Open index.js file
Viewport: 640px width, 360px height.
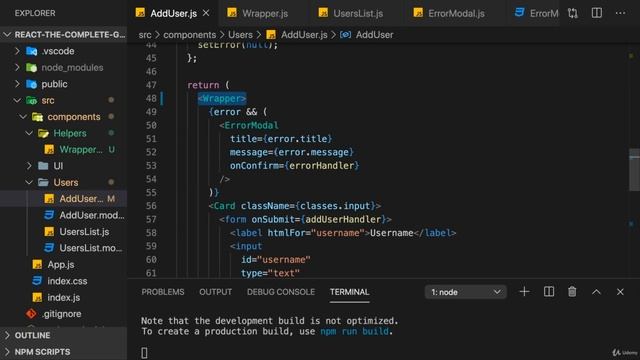[64, 297]
